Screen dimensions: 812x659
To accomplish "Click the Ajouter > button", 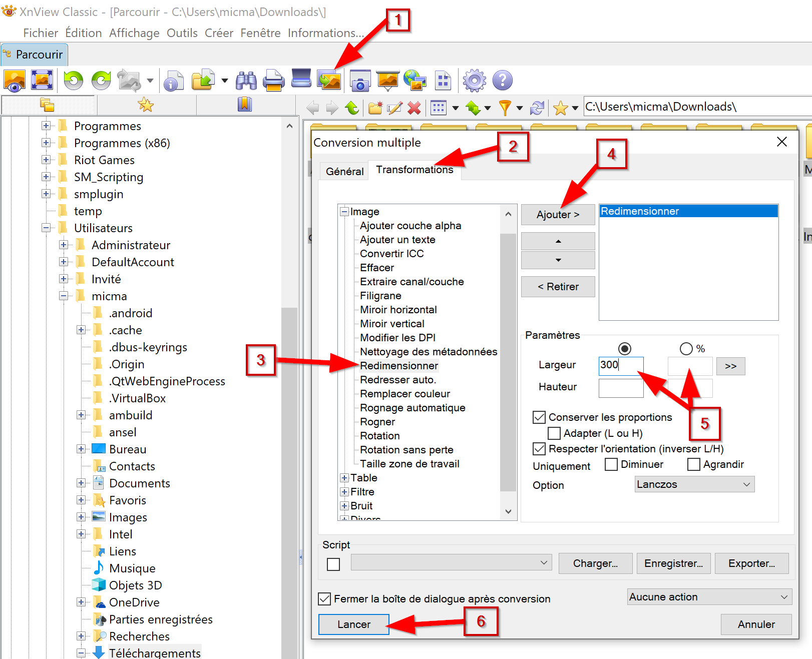I will 558,215.
